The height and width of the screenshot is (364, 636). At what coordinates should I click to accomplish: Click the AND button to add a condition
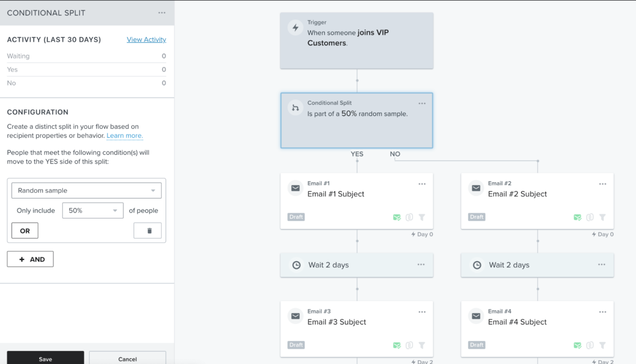tap(30, 259)
